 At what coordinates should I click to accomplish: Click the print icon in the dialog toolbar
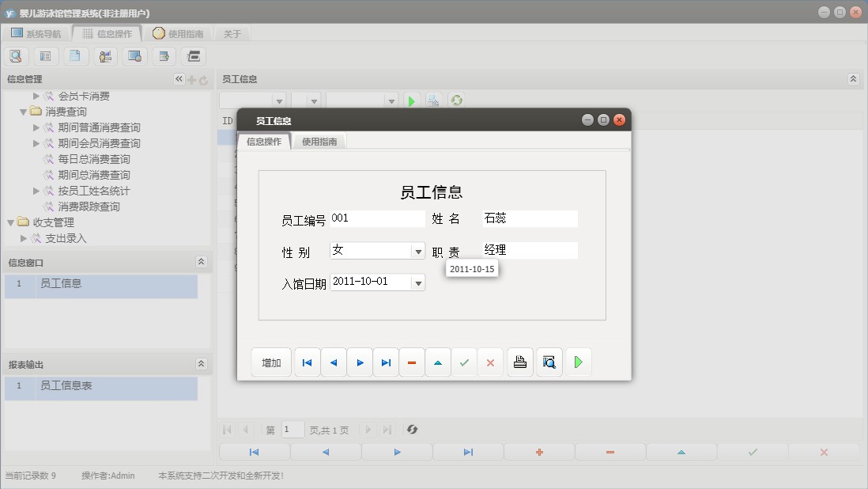click(x=519, y=362)
